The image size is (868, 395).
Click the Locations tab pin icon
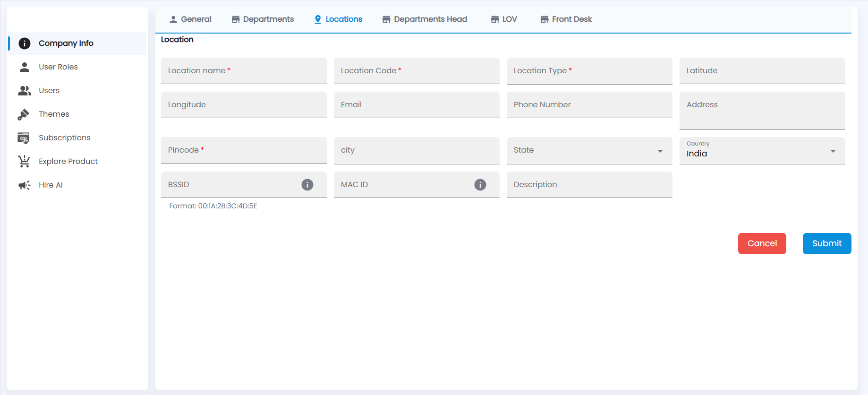(318, 19)
